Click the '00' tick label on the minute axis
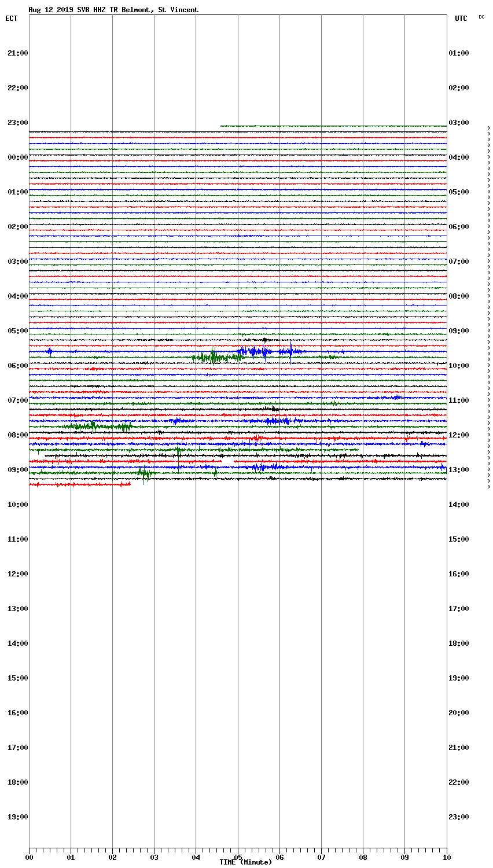This screenshot has width=493, height=868. [29, 857]
